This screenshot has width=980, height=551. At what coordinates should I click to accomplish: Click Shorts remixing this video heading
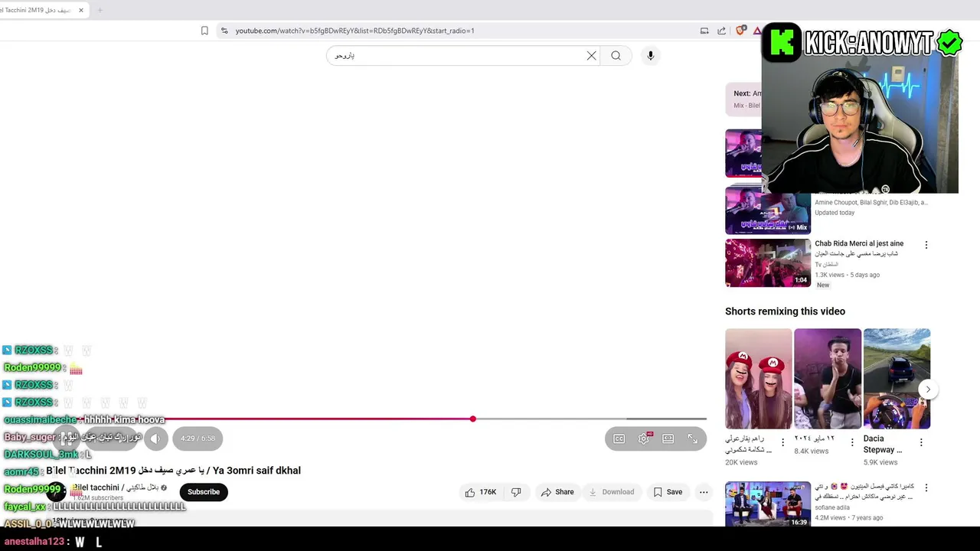pyautogui.click(x=785, y=311)
